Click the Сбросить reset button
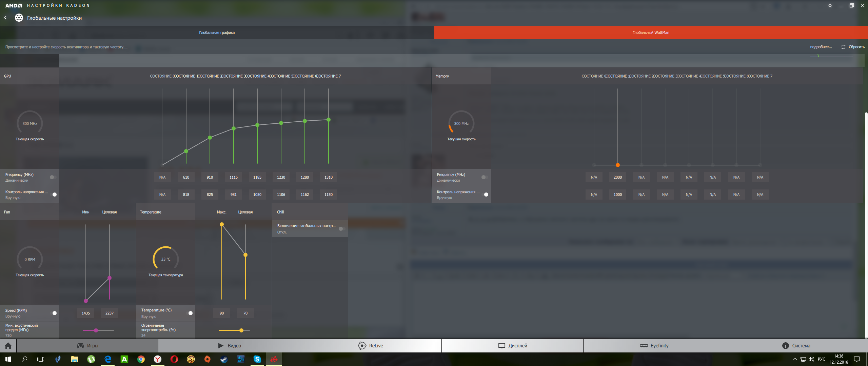The width and height of the screenshot is (868, 366). tap(853, 47)
